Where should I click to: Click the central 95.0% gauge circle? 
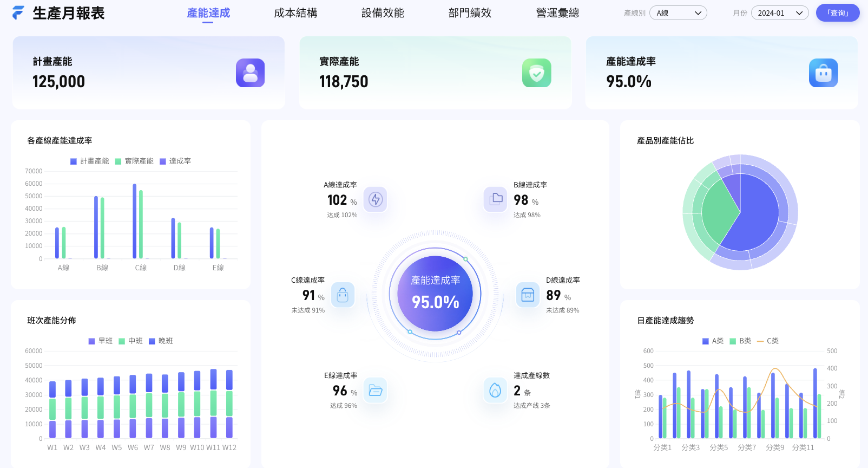pyautogui.click(x=435, y=294)
